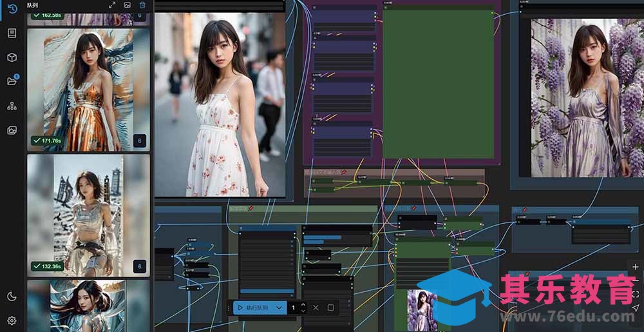Viewport: 644px width, 332px height.
Task: Click the batch count field showing 1
Action: [293, 308]
